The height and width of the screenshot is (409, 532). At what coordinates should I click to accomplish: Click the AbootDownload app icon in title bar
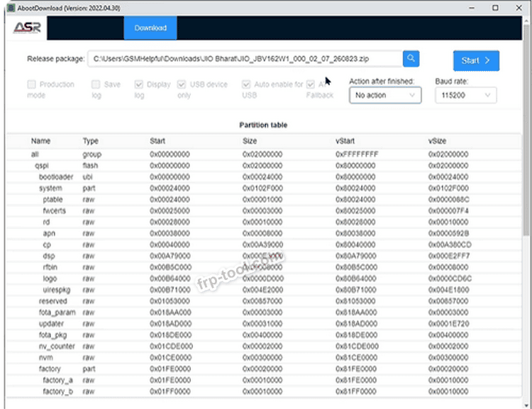tap(11, 8)
